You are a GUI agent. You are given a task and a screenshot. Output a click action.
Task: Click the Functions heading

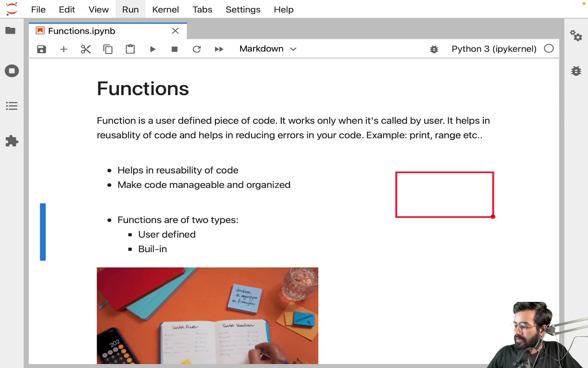pyautogui.click(x=143, y=89)
